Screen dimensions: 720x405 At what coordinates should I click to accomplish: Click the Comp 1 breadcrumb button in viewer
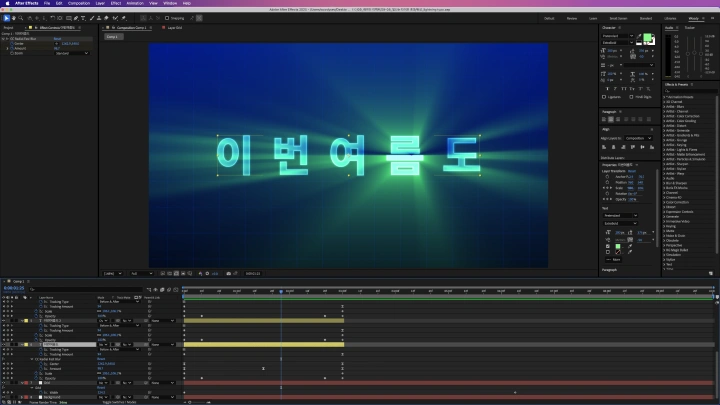(112, 37)
